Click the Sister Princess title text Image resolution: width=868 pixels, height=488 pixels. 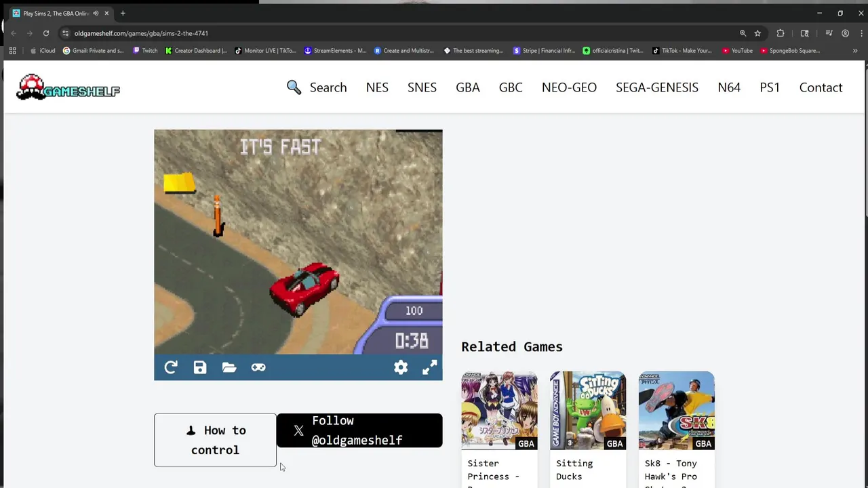pos(493,472)
